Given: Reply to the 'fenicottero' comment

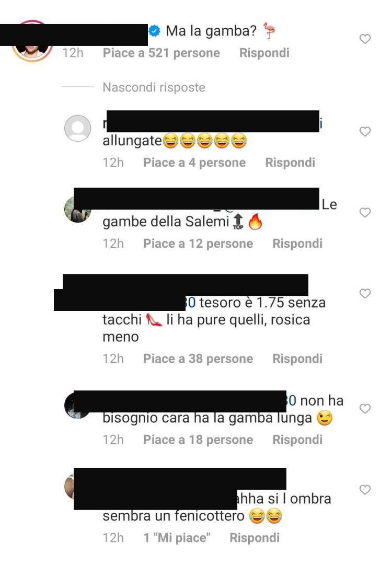Looking at the screenshot, I should [255, 538].
